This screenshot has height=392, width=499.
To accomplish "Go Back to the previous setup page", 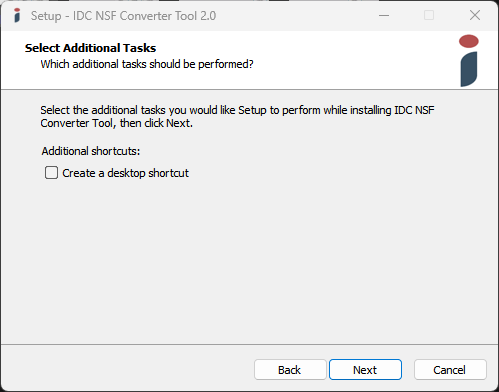I will point(290,370).
